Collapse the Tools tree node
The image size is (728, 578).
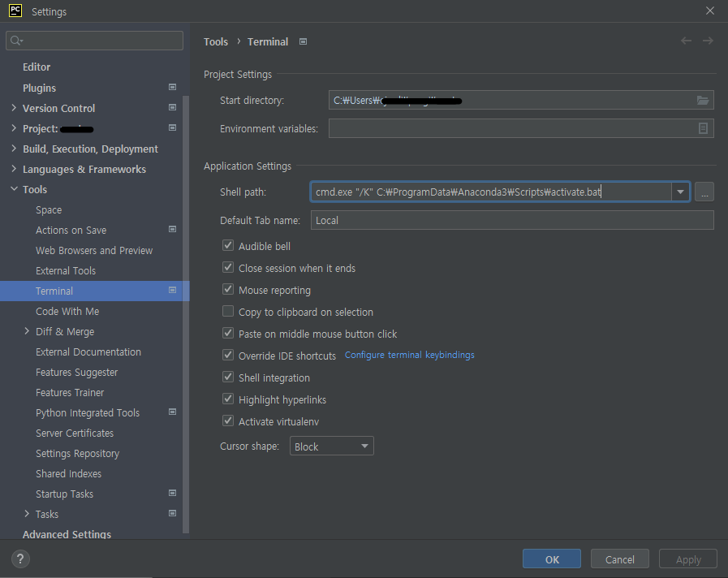[x=14, y=189]
